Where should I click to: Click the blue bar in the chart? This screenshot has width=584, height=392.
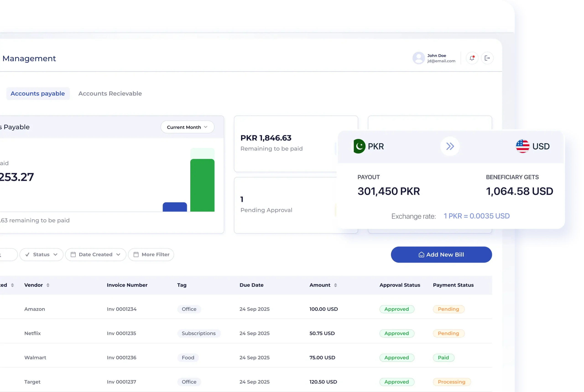(175, 207)
